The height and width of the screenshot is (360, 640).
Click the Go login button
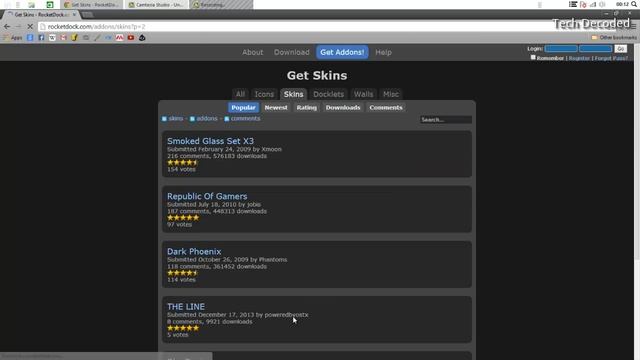(x=621, y=49)
